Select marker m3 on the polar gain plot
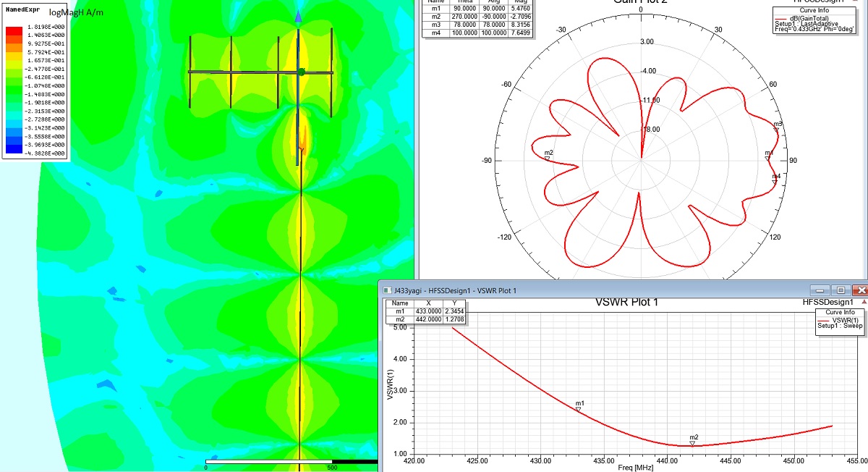Viewport: 868px width, 472px height. pos(778,130)
